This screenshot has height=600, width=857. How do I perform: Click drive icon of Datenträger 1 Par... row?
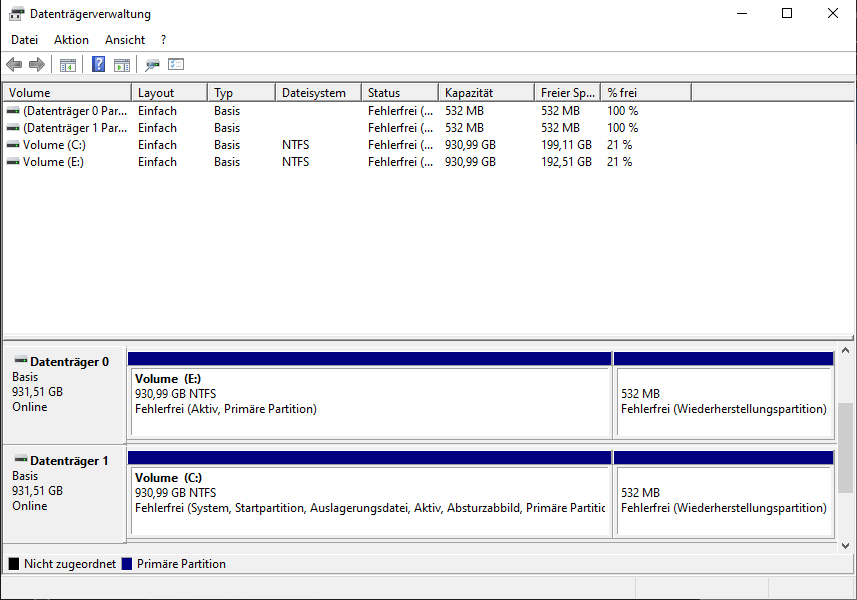pos(13,128)
